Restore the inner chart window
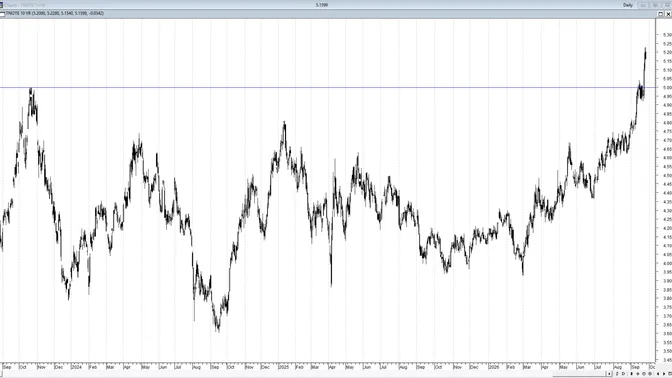 661,14
